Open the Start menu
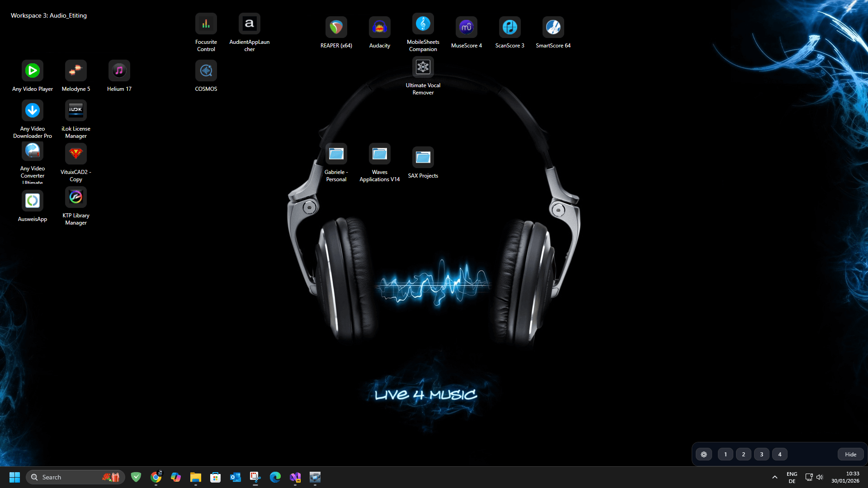The height and width of the screenshot is (488, 868). [x=14, y=477]
